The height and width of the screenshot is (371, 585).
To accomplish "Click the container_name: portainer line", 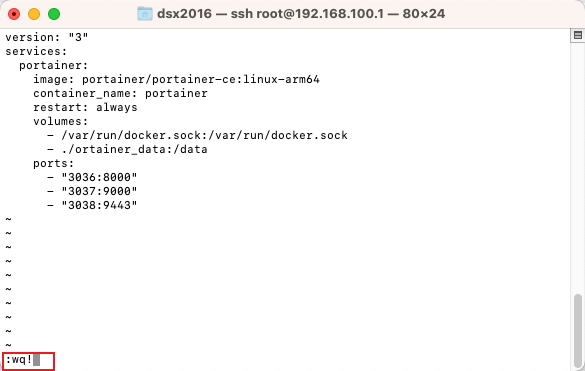I will pyautogui.click(x=120, y=93).
